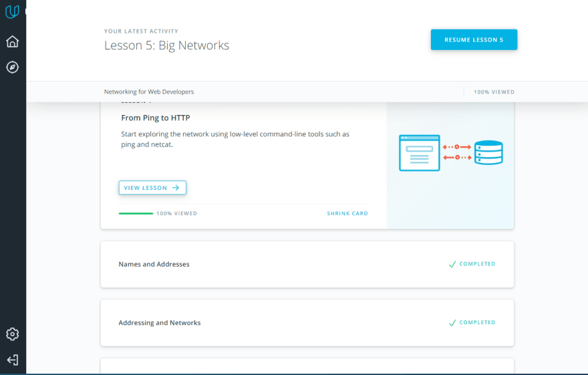Collapse card using Shrink Card link
This screenshot has width=588, height=375.
pyautogui.click(x=347, y=213)
